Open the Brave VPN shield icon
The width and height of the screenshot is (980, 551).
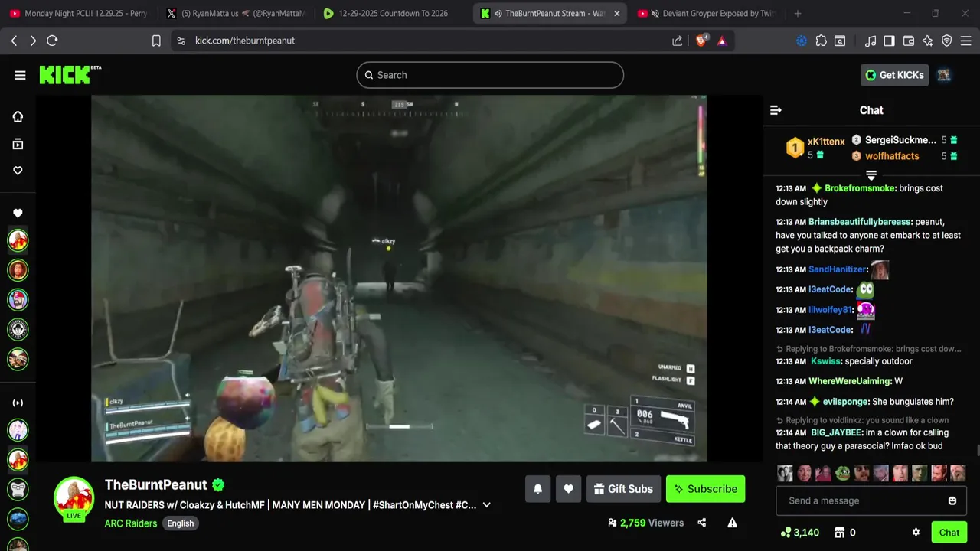pyautogui.click(x=947, y=41)
